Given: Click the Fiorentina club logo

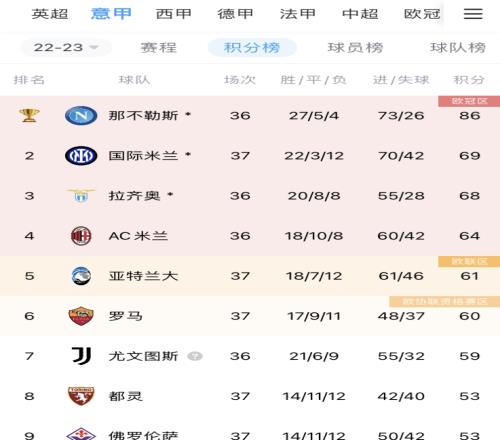Looking at the screenshot, I should click(x=81, y=434).
